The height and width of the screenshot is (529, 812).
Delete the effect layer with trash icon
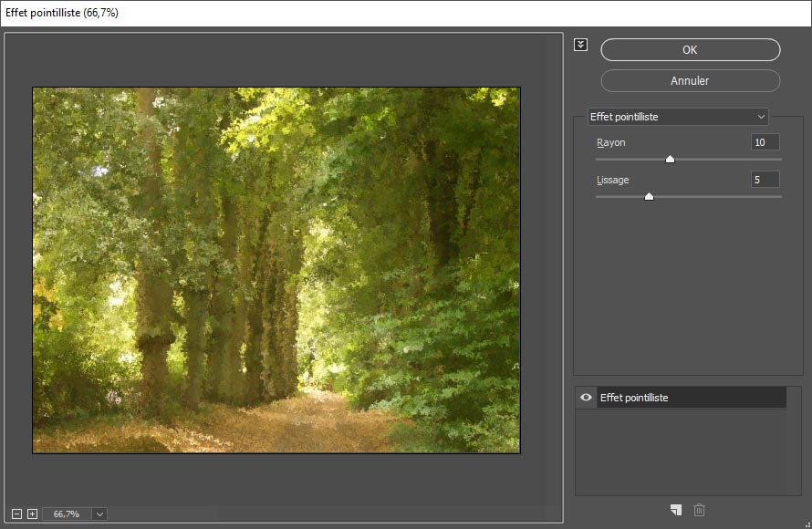[700, 510]
